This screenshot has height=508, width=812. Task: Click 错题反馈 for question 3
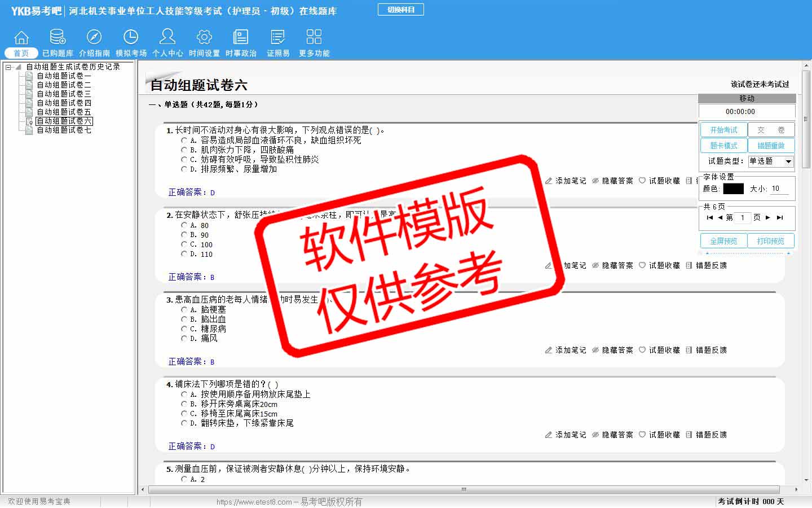coord(706,350)
